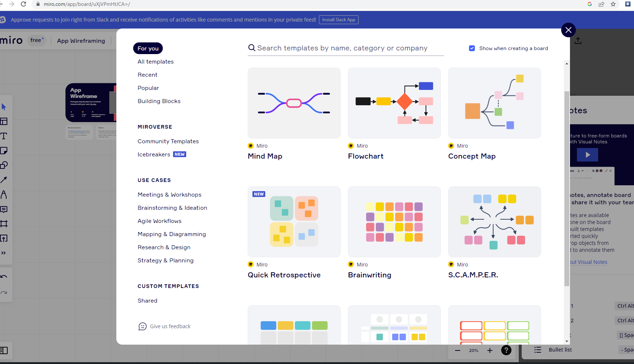Screen dimensions: 634x364
Task: Click the Undo arrow
Action: pyautogui.click(x=4, y=277)
